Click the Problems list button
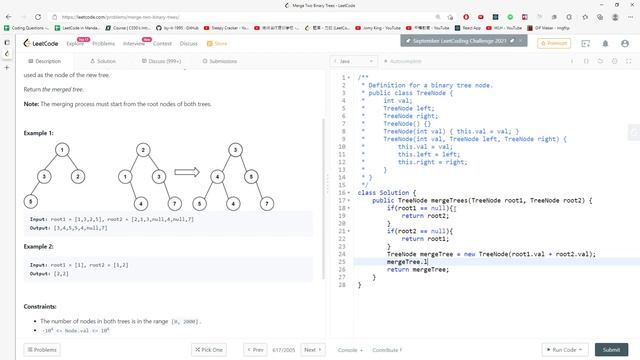 (x=42, y=350)
